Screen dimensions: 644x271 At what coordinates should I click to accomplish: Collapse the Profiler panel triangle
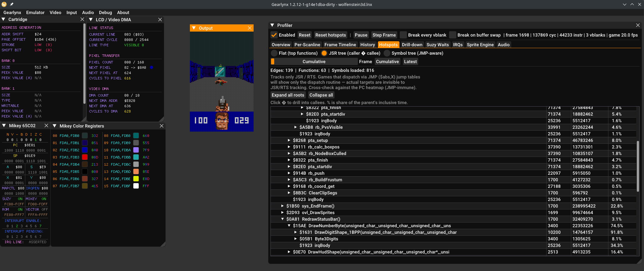click(x=272, y=25)
